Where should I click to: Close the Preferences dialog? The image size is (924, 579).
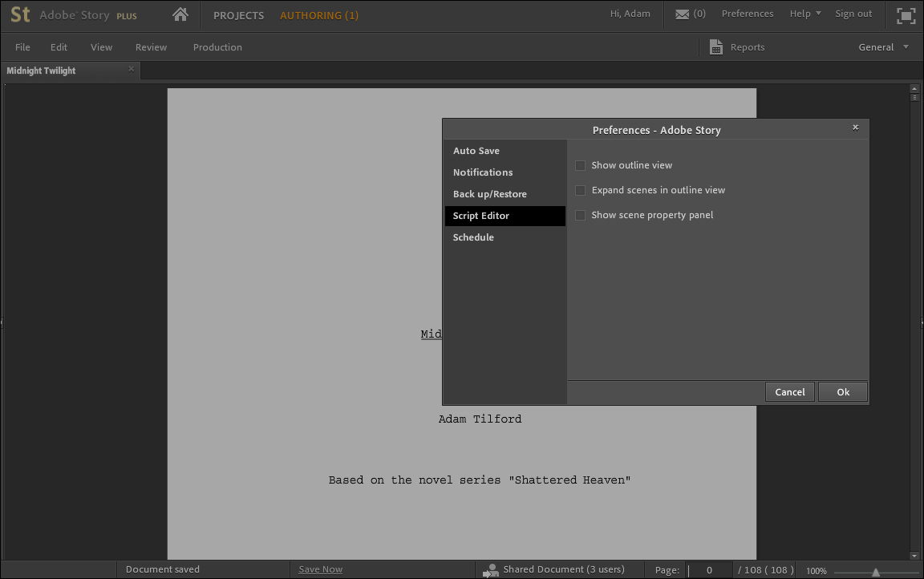[856, 128]
